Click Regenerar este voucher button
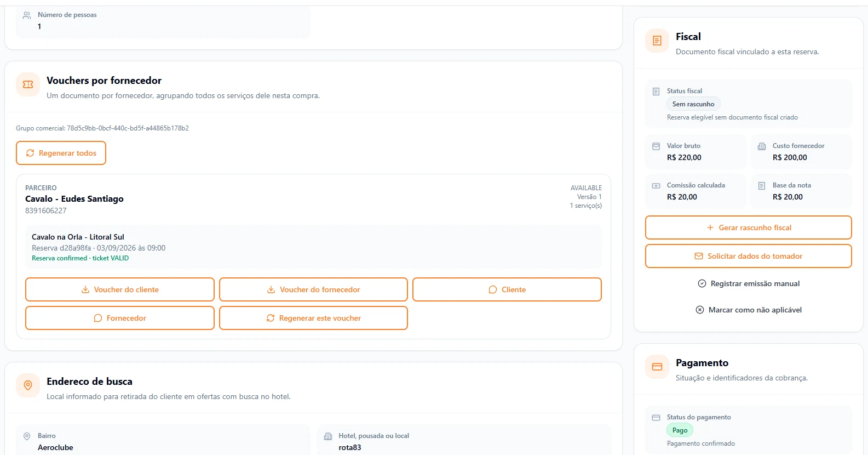The image size is (868, 455). pyautogui.click(x=313, y=318)
